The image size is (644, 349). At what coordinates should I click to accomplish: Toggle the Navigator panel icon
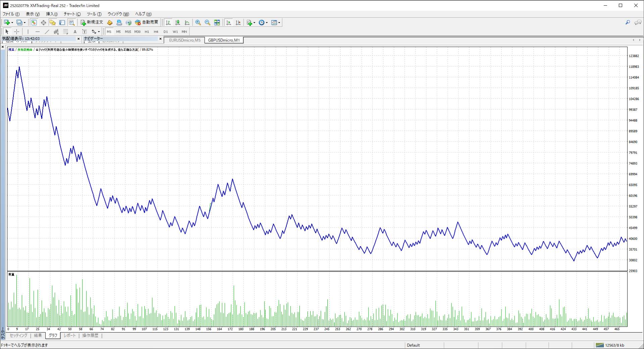[53, 22]
